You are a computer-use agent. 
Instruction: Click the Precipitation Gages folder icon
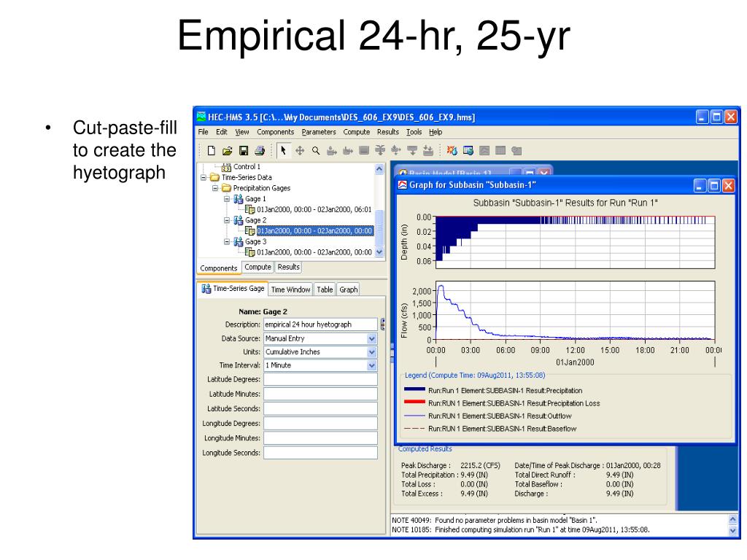point(226,189)
